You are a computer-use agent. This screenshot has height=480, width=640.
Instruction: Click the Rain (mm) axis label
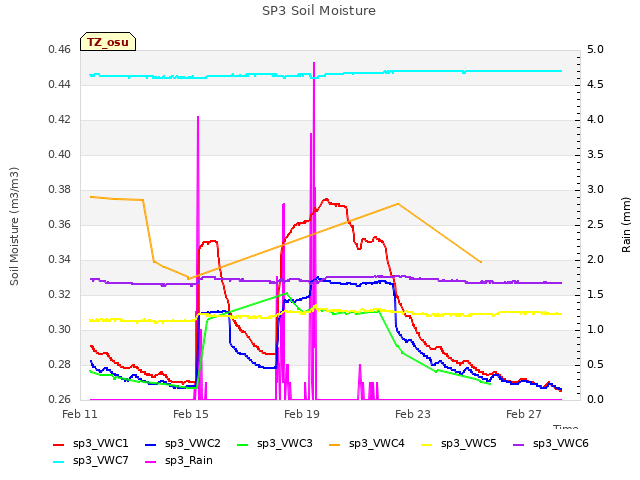626,225
